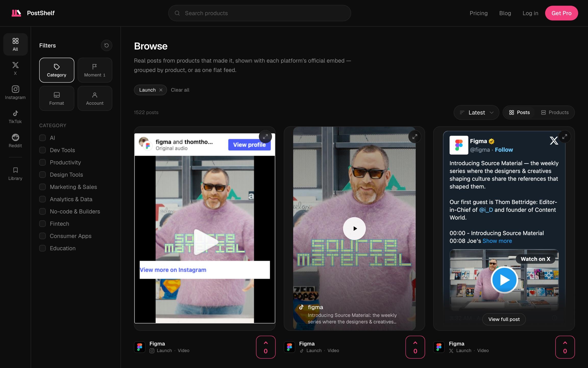The width and height of the screenshot is (588, 368).
Task: Click the Figma logo under Instagram post
Action: (140, 347)
